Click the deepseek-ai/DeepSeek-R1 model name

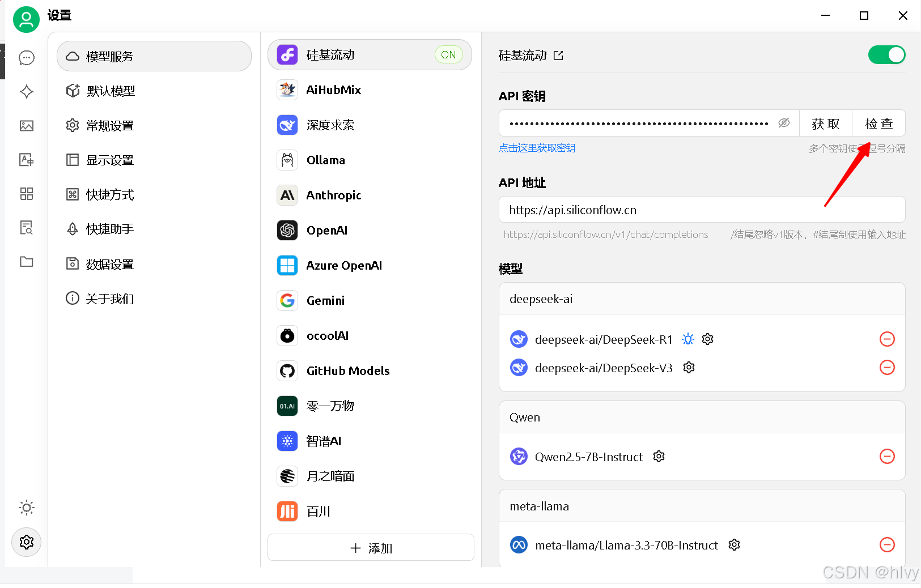pyautogui.click(x=604, y=339)
